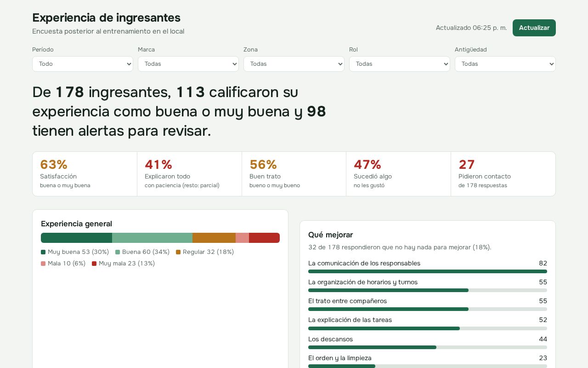The width and height of the screenshot is (588, 368).
Task: Expand the Antigüedad dropdown
Action: (505, 64)
